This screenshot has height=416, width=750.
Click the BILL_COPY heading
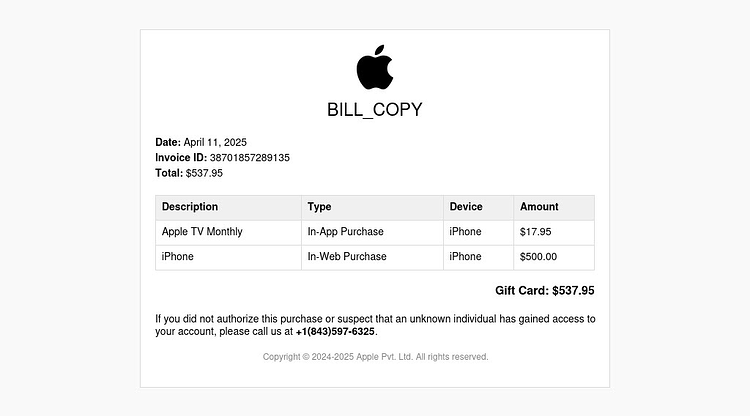pos(375,110)
